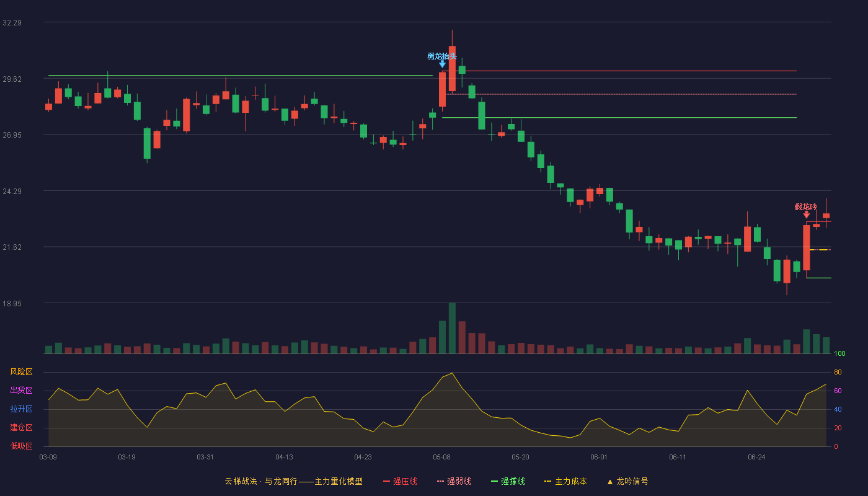Viewport: 868px width, 496px height.
Task: Select the 建仓区 zone label
Action: point(22,428)
